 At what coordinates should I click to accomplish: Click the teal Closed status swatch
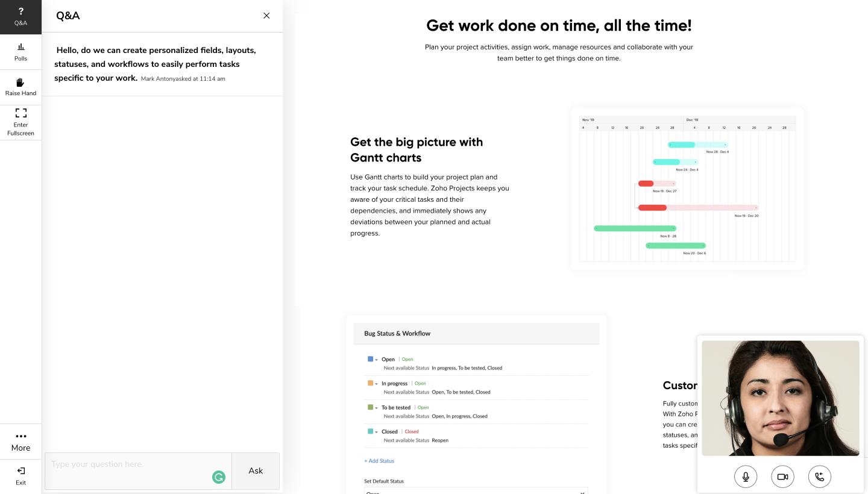[x=371, y=431]
